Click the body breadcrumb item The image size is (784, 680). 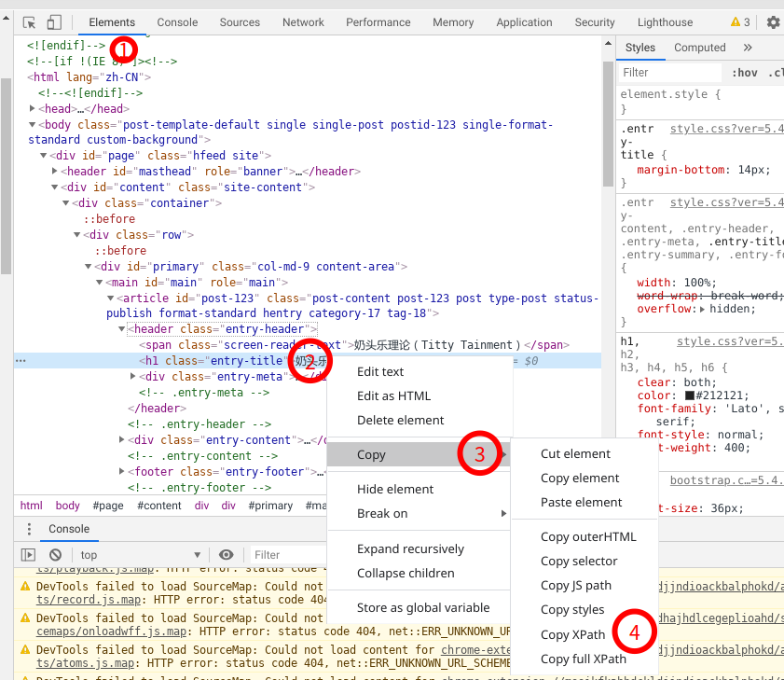67,506
